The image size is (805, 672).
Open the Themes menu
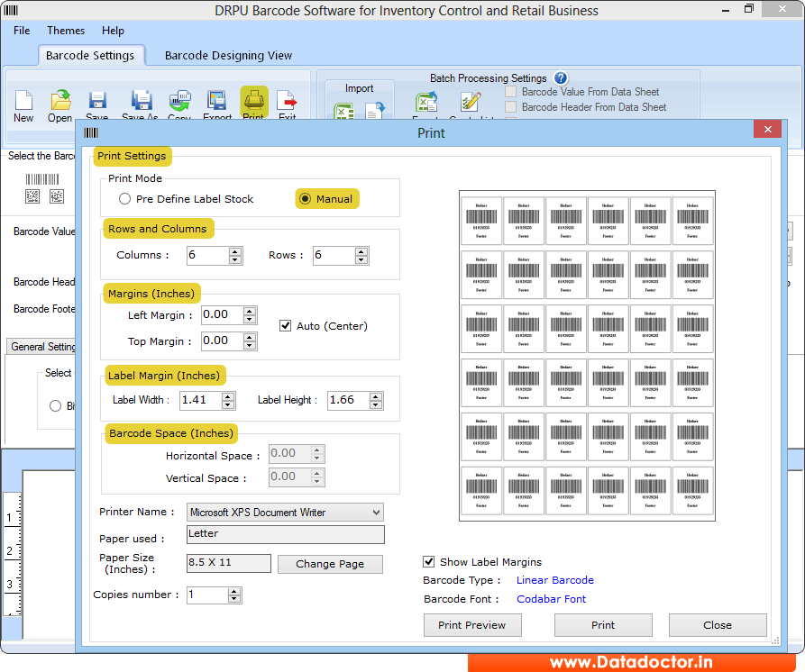pyautogui.click(x=65, y=30)
